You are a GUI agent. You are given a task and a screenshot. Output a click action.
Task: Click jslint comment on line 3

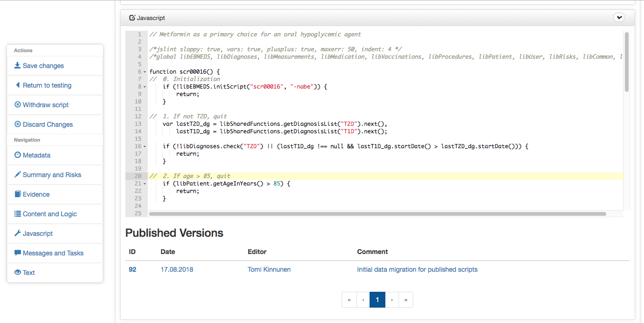coord(276,49)
